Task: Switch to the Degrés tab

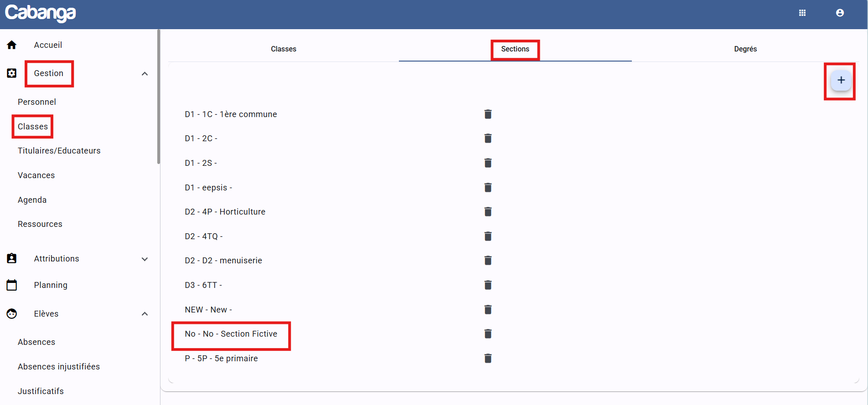Action: click(745, 49)
